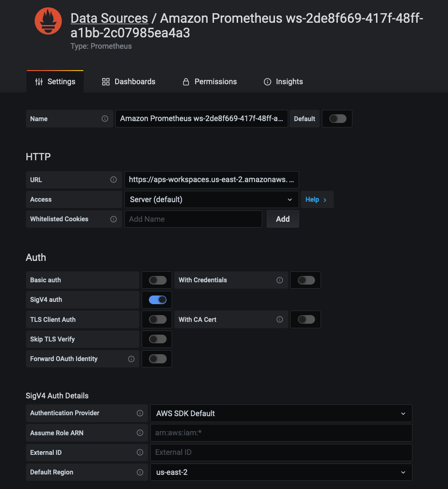Image resolution: width=448 pixels, height=489 pixels.
Task: Click the With CA Cert info icon
Action: pyautogui.click(x=280, y=319)
